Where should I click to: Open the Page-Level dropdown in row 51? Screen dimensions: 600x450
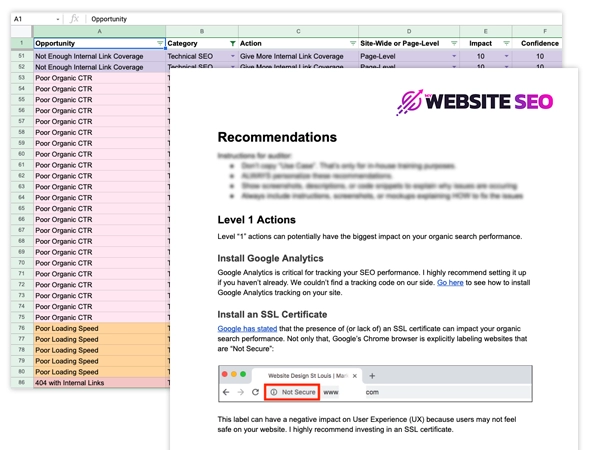453,57
